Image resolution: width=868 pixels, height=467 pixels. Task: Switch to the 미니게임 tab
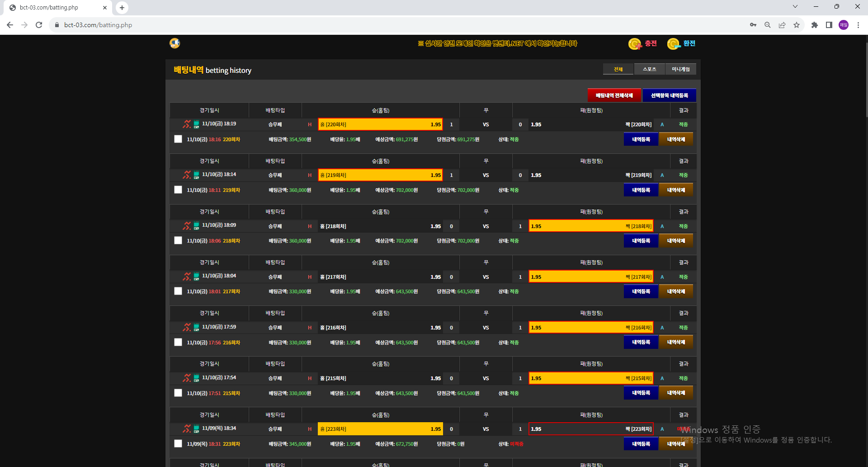pos(681,69)
